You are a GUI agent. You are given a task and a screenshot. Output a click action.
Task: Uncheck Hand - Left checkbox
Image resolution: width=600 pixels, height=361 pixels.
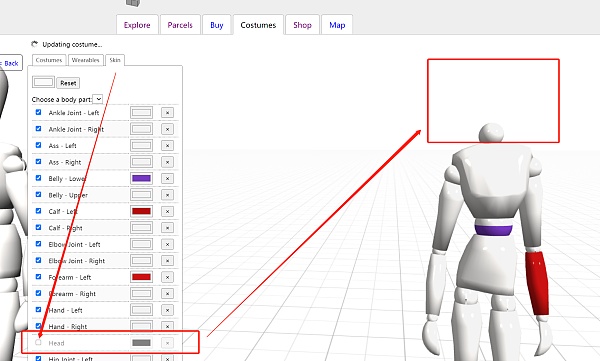[38, 310]
